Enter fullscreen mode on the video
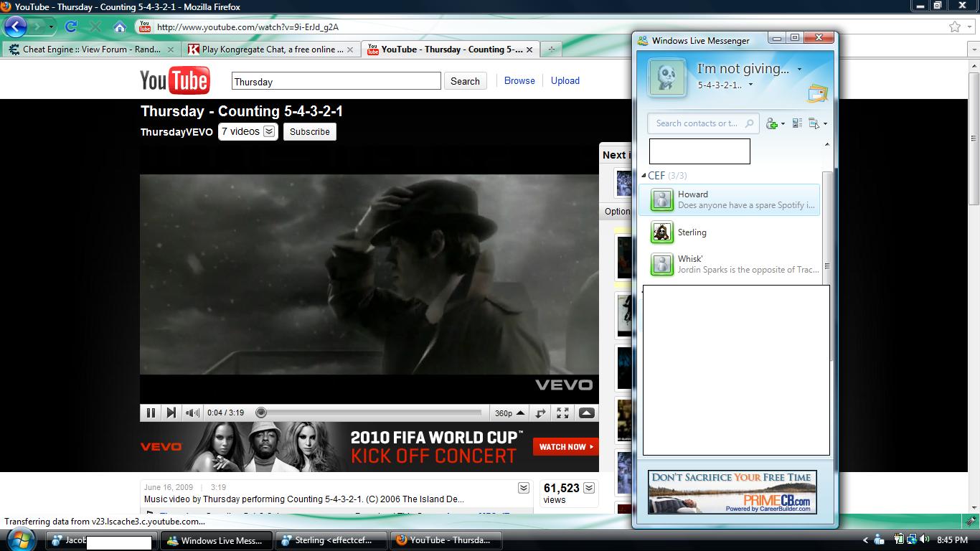This screenshot has width=980, height=551. (x=562, y=413)
